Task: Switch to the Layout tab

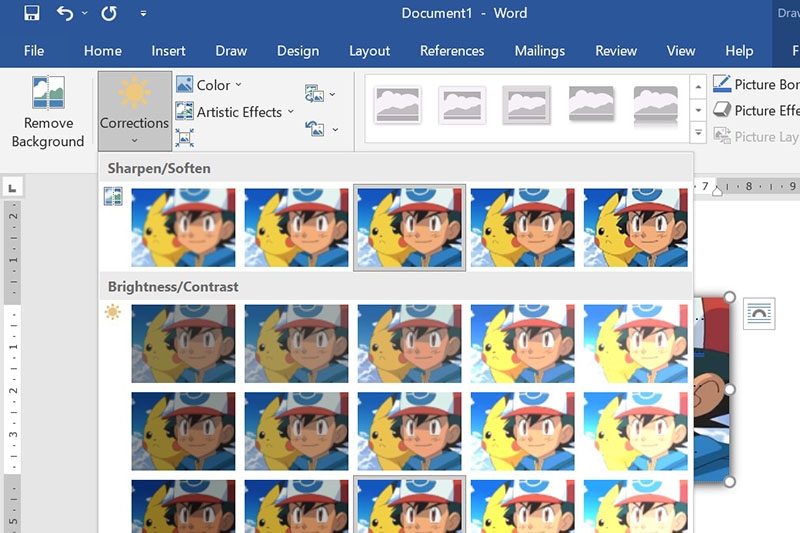Action: pos(369,51)
